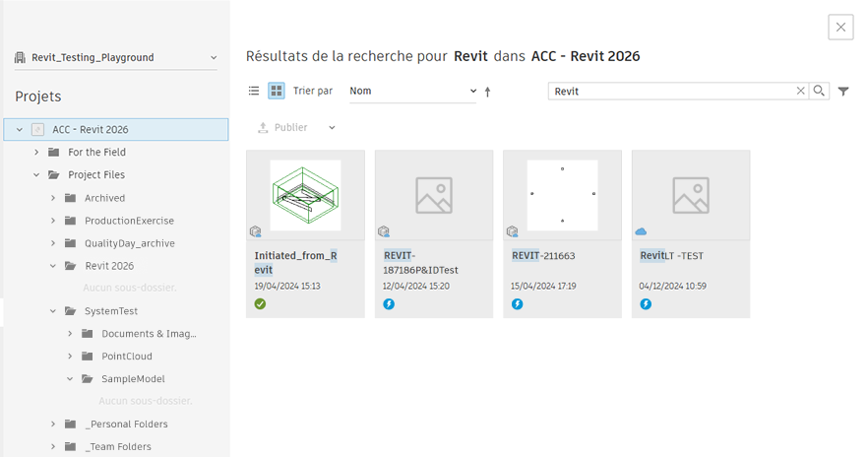Switch to grid thumbnail view icon
Screen dimensions: 868x457
tap(277, 91)
